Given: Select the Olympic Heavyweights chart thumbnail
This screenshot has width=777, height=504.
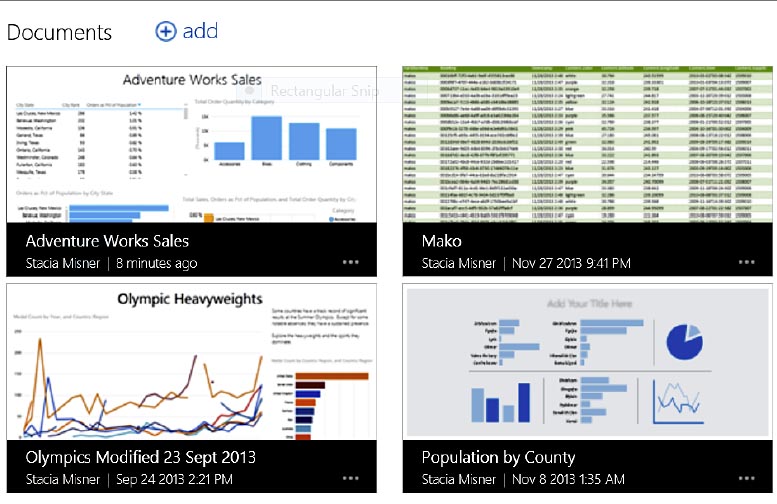Looking at the screenshot, I should click(192, 362).
